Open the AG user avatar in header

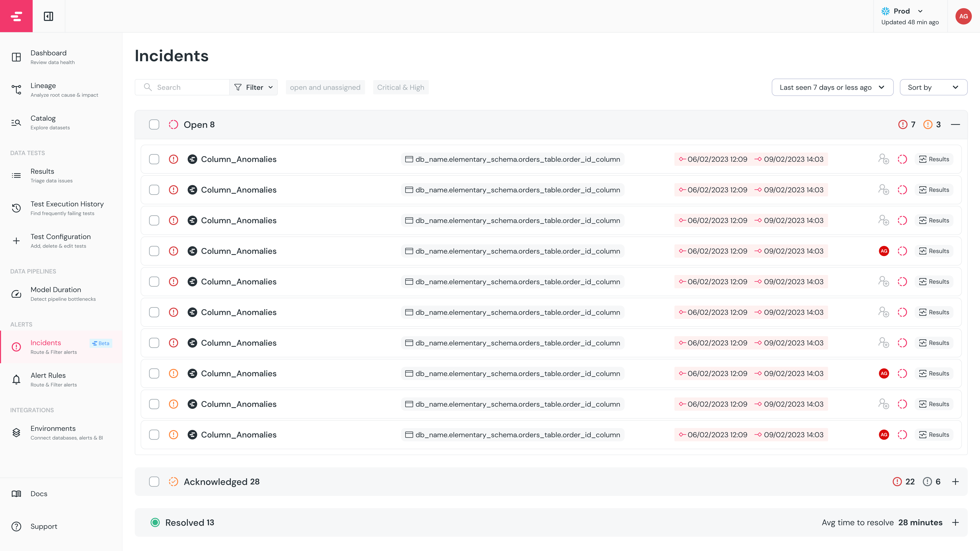(963, 16)
